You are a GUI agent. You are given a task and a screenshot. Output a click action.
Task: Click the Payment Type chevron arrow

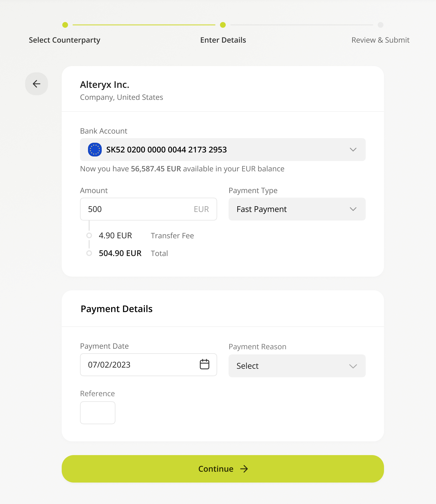point(353,209)
